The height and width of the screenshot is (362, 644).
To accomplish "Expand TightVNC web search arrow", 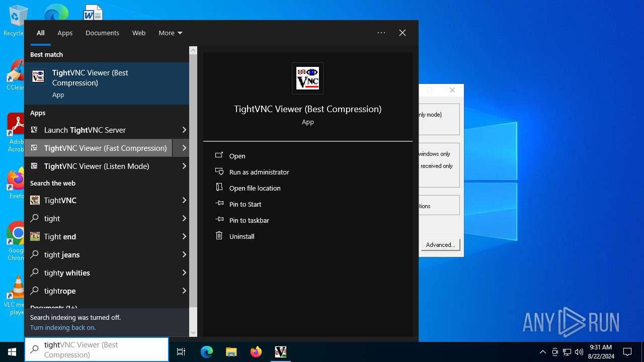I will tap(184, 200).
